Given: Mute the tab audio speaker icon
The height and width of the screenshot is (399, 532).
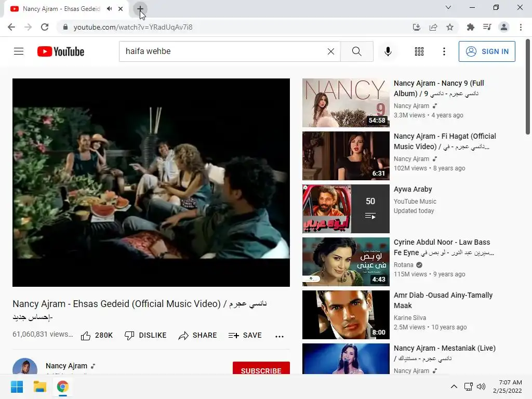Looking at the screenshot, I should (109, 9).
